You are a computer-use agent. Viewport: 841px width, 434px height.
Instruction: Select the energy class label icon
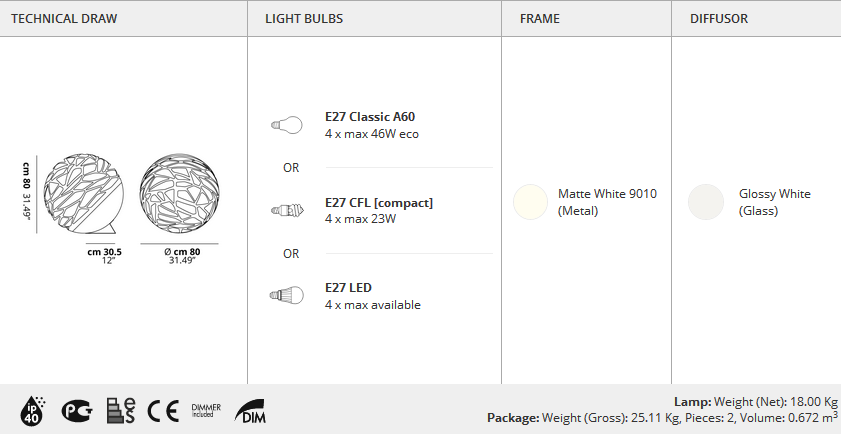[121, 411]
